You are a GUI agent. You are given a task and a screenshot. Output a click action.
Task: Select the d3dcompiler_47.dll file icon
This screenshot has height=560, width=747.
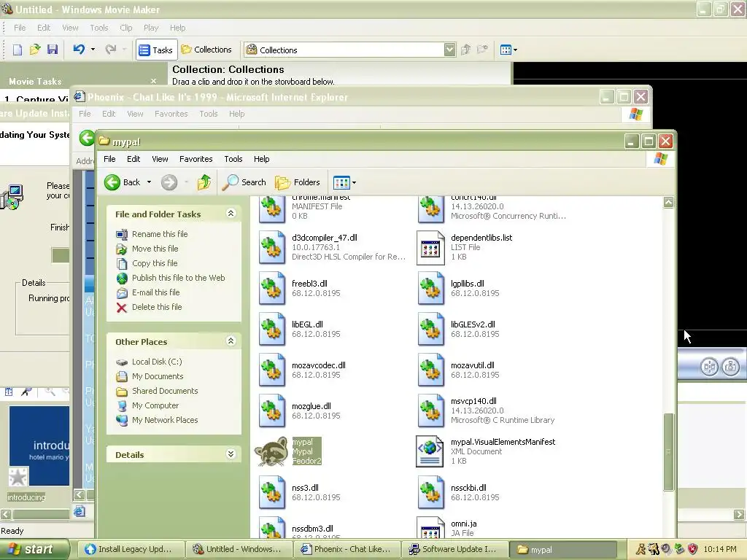pyautogui.click(x=271, y=247)
